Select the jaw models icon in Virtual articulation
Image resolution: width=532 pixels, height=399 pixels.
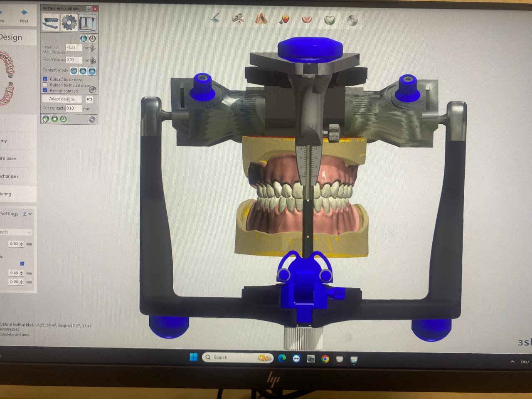[51, 22]
